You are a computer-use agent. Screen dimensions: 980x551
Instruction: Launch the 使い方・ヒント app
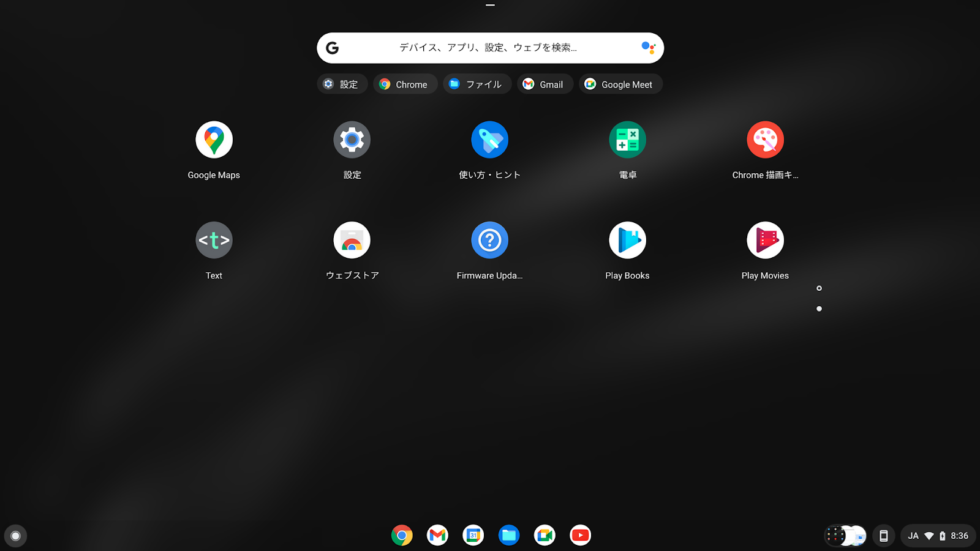(x=489, y=140)
